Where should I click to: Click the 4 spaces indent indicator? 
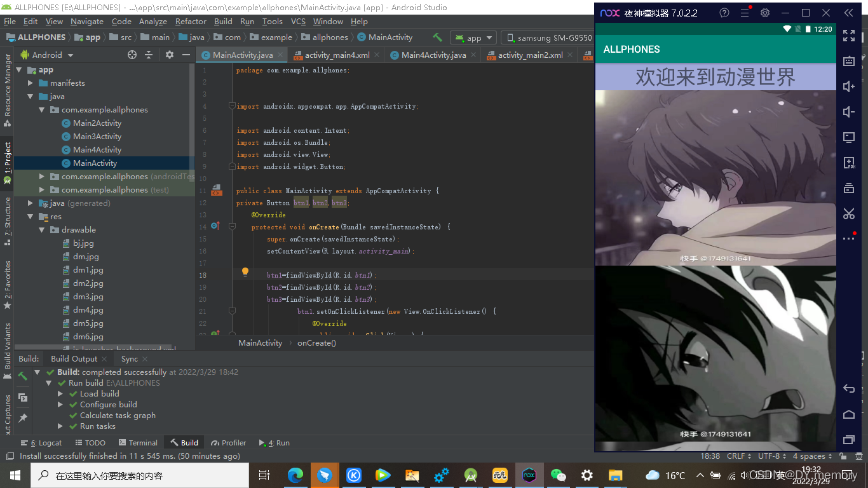812,456
